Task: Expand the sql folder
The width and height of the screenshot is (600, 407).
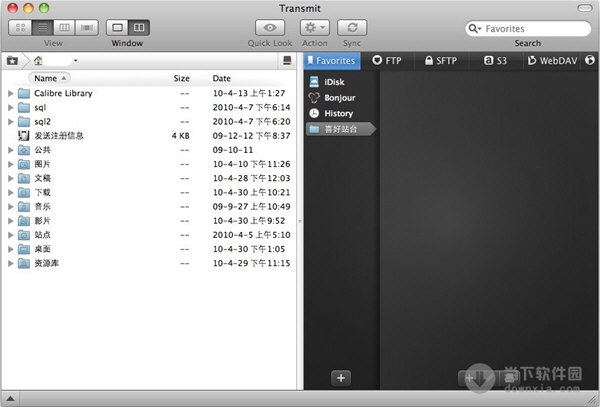Action: [11, 107]
